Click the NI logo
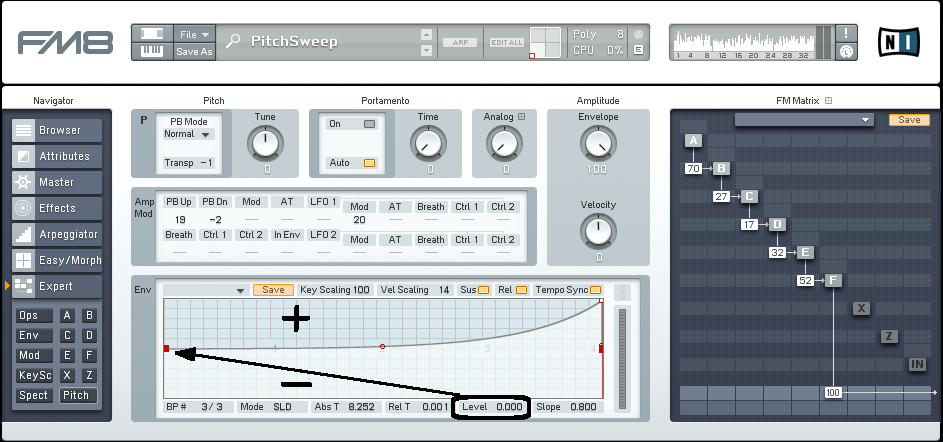 pos(898,41)
